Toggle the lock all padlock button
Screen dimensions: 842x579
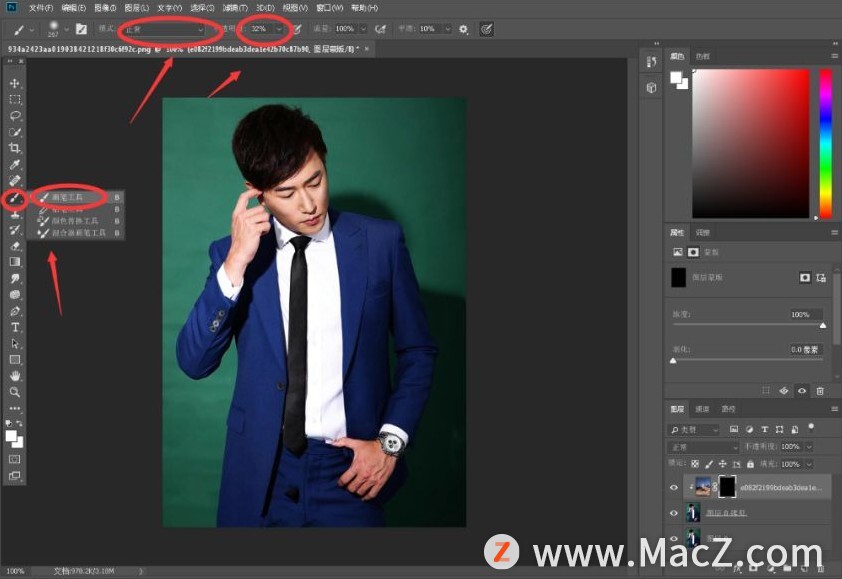pos(750,464)
